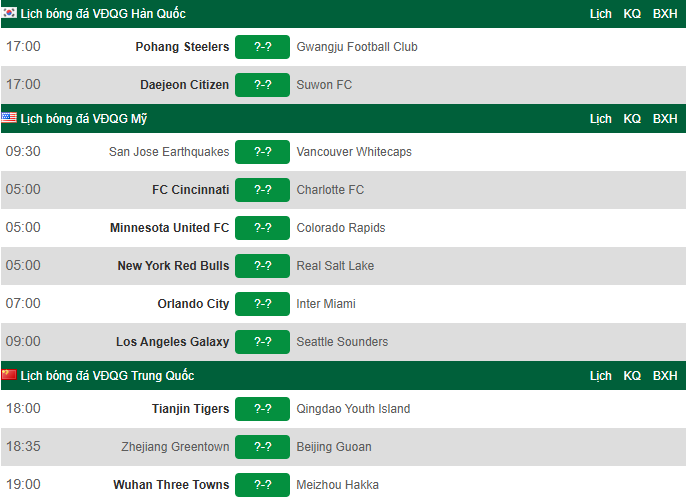Open Beijing Guoan team link
This screenshot has width=686, height=502.
click(x=334, y=447)
